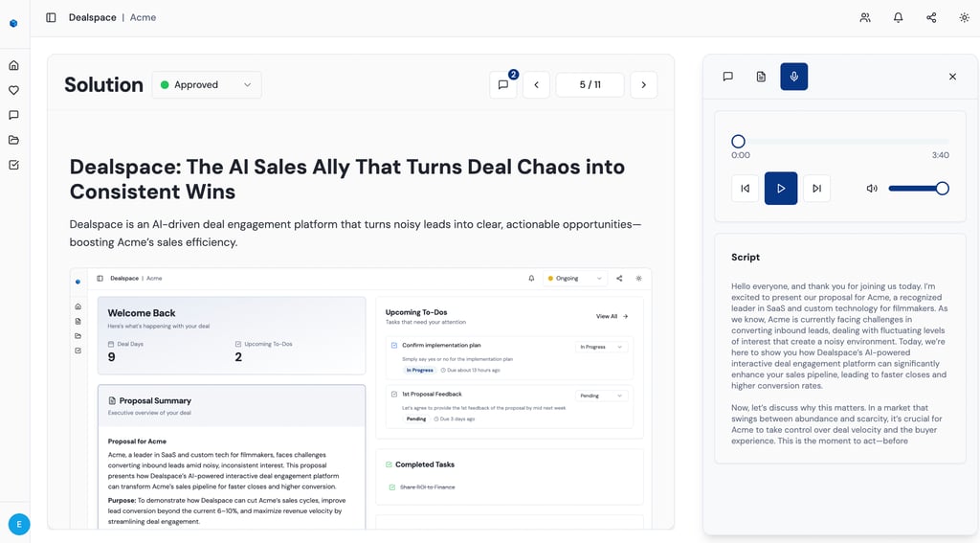Go to the previous page chevron

coord(536,84)
